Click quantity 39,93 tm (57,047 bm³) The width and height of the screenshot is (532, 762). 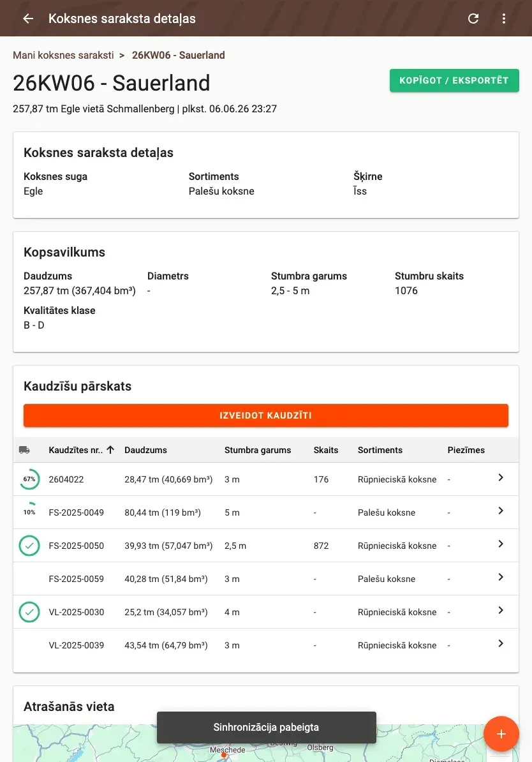pos(168,546)
